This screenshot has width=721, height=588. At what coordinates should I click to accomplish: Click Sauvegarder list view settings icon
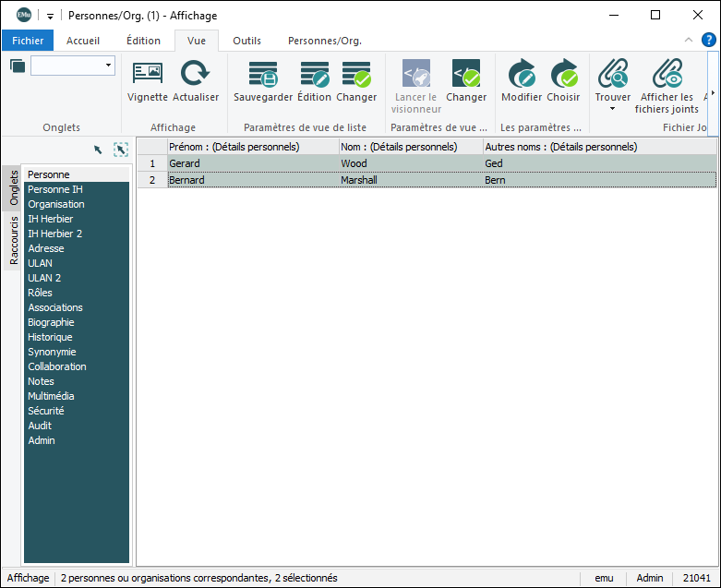(263, 75)
